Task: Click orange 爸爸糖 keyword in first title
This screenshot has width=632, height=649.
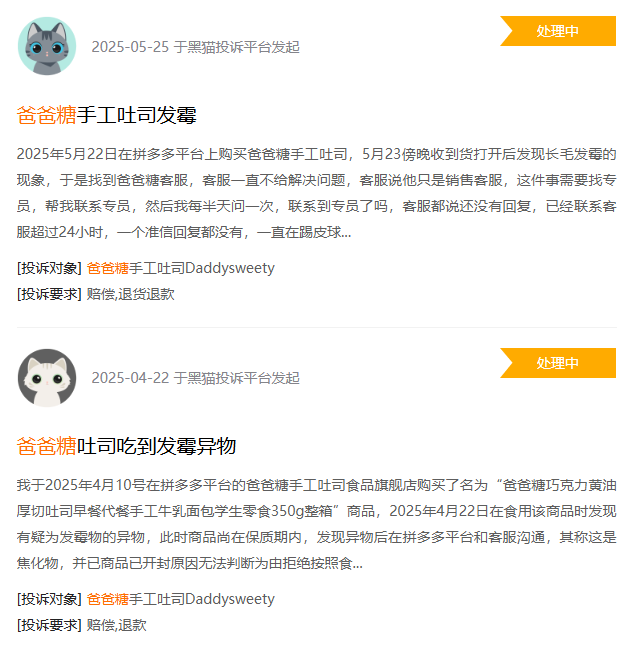Action: click(x=46, y=115)
